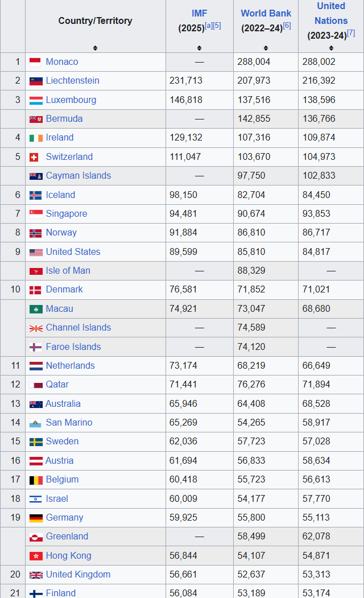Click the San Marino flag icon
This screenshot has width=364, height=598.
point(35,423)
